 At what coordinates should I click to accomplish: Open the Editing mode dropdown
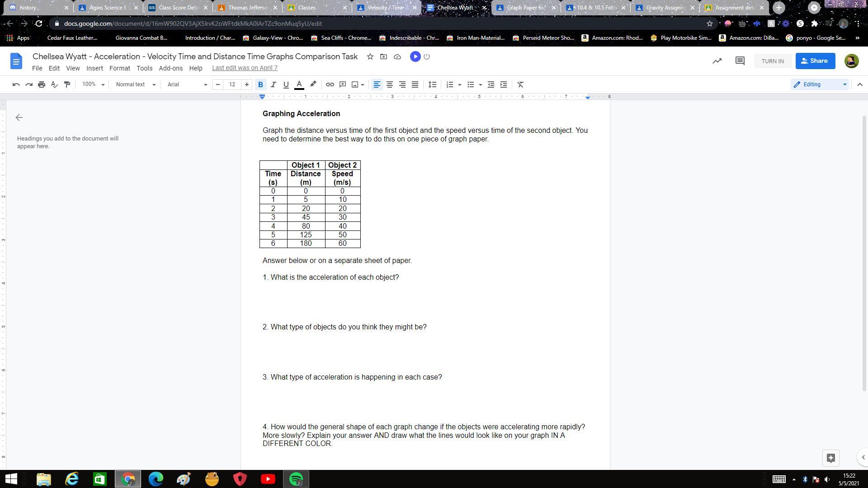820,84
